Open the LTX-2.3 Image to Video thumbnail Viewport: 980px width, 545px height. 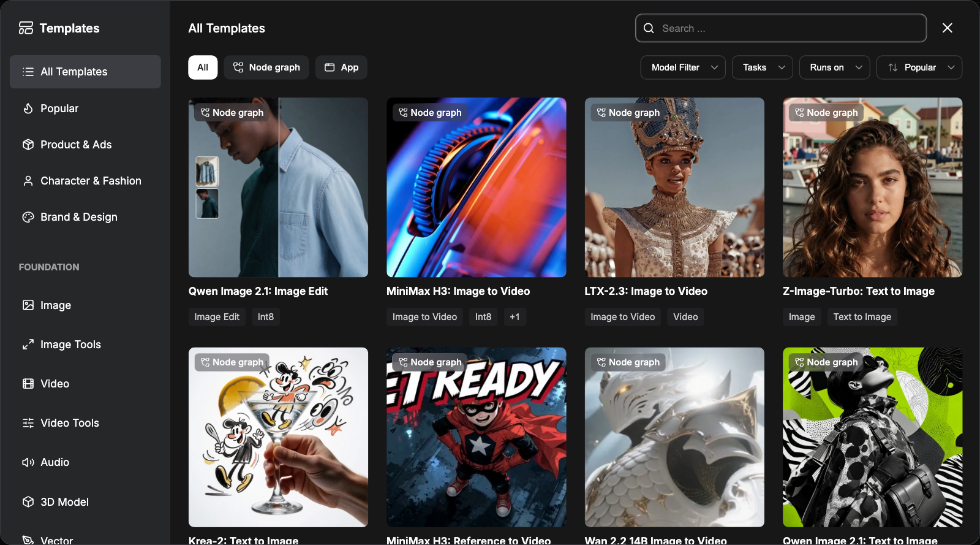pos(674,187)
